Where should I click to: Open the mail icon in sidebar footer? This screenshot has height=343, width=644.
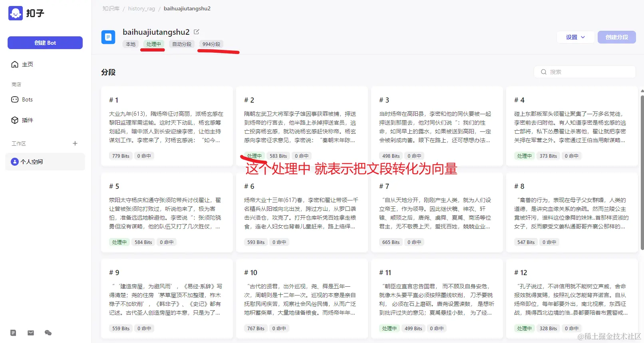tap(31, 333)
